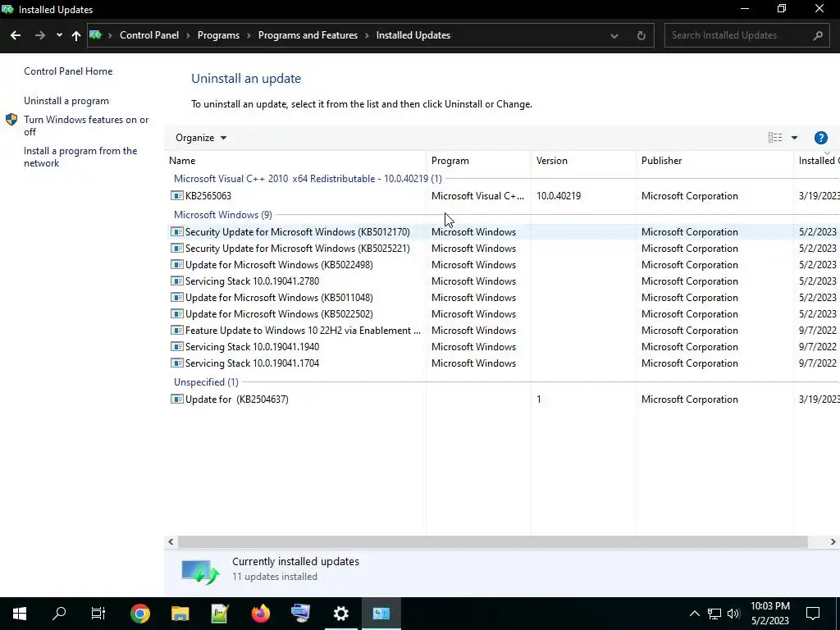Click the network tray icon
Screen dimensions: 840x630
point(714,614)
